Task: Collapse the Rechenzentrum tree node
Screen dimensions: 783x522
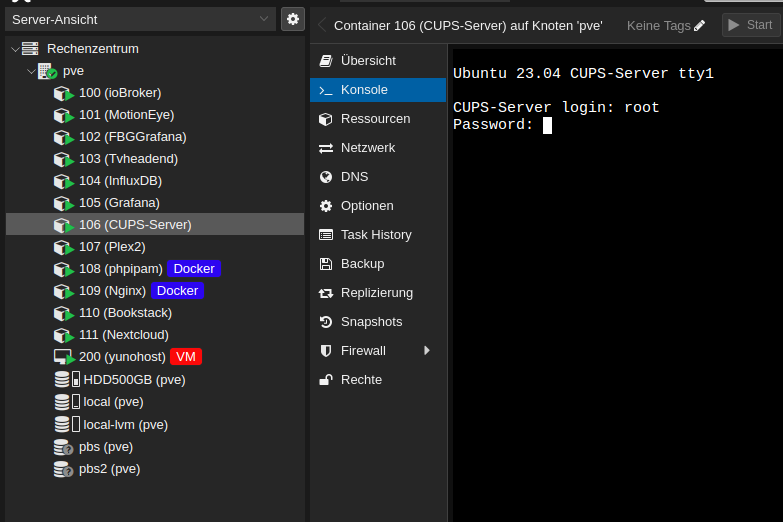Action: coord(13,49)
